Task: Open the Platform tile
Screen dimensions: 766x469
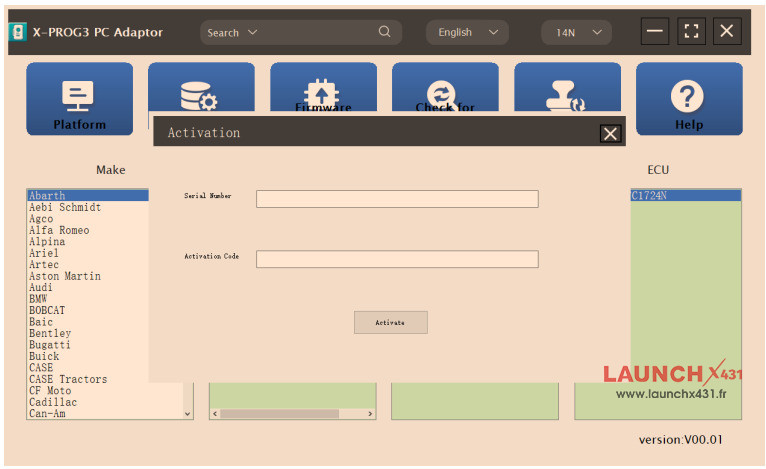Action: [x=79, y=99]
